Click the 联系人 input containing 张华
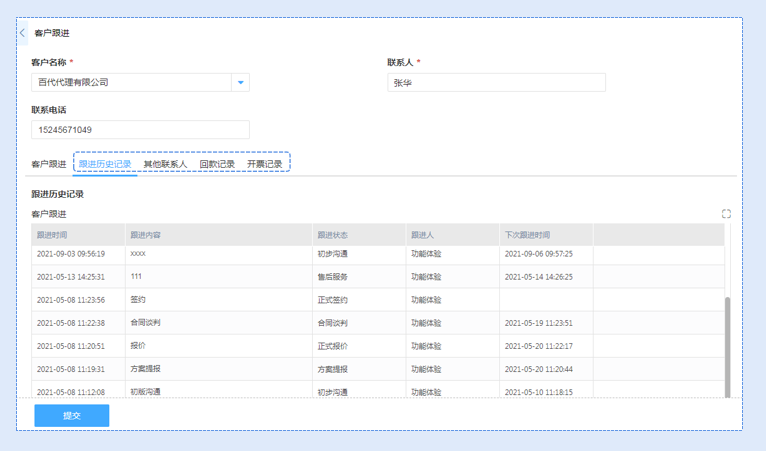The image size is (766, 451). click(x=496, y=83)
